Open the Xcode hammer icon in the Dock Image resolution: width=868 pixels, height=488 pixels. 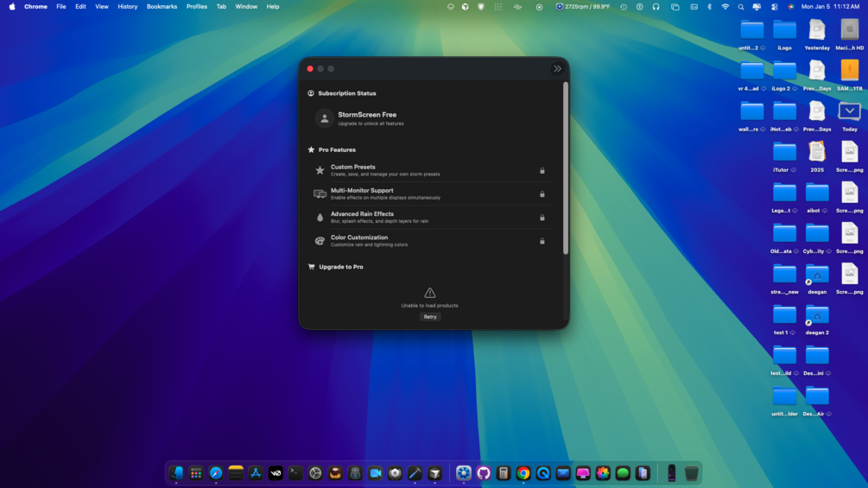coord(415,473)
